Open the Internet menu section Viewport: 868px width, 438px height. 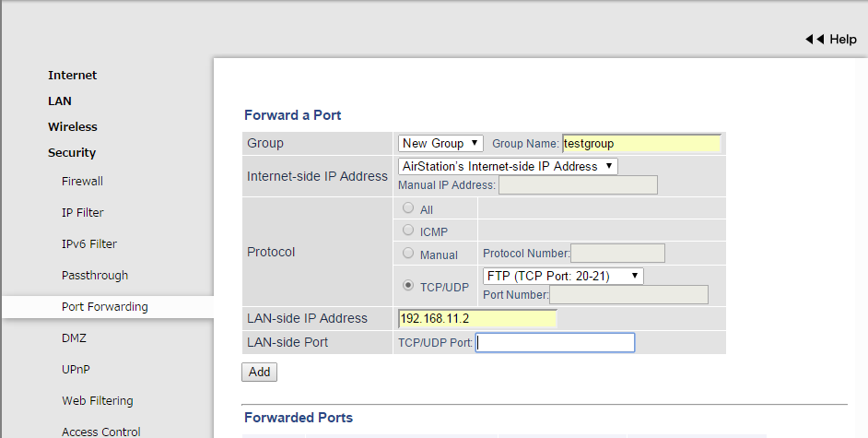72,76
